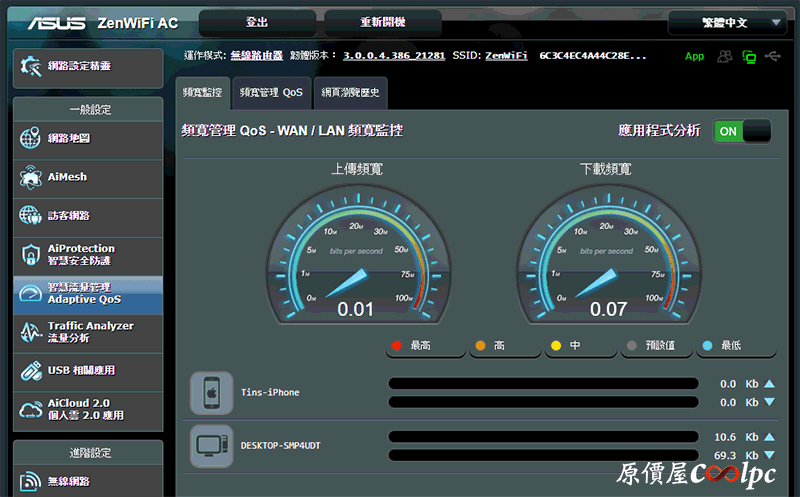Image resolution: width=800 pixels, height=497 pixels.
Task: Select the yellow 中 priority swatch
Action: 556,346
